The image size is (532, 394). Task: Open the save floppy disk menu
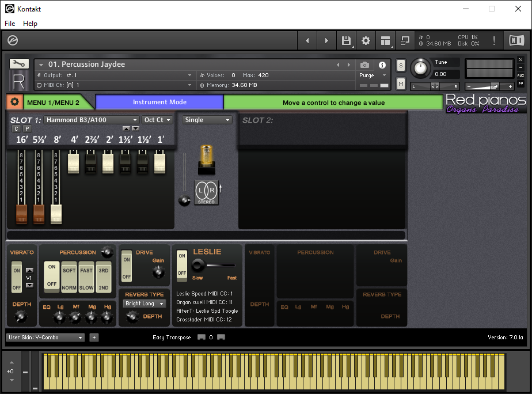pos(346,41)
